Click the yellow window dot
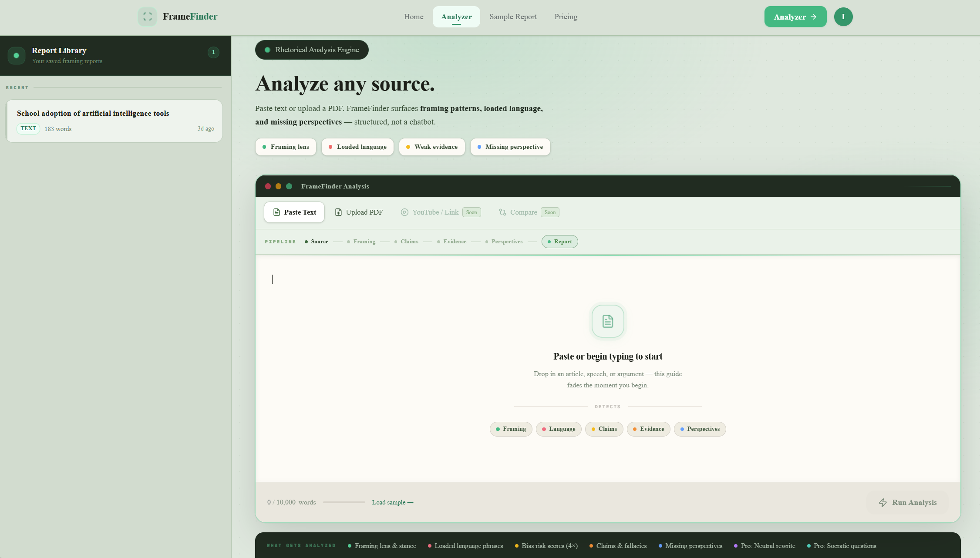This screenshot has width=980, height=558. click(x=278, y=186)
